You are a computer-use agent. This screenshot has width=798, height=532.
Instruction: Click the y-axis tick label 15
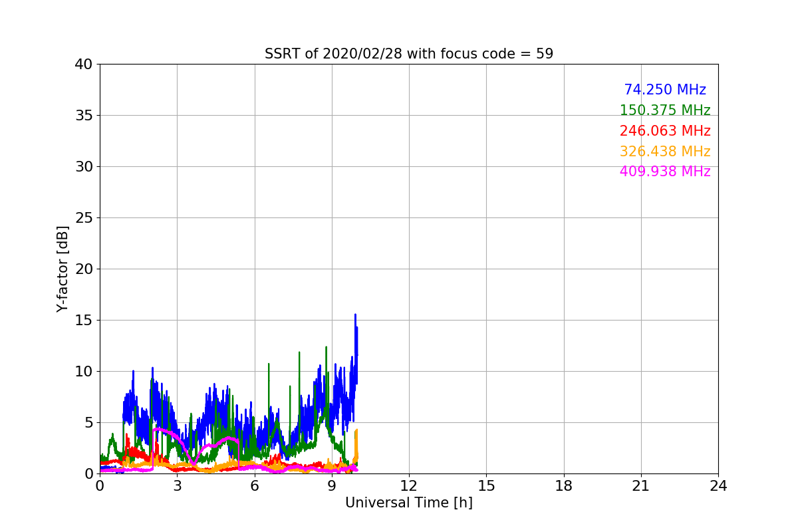coord(84,321)
